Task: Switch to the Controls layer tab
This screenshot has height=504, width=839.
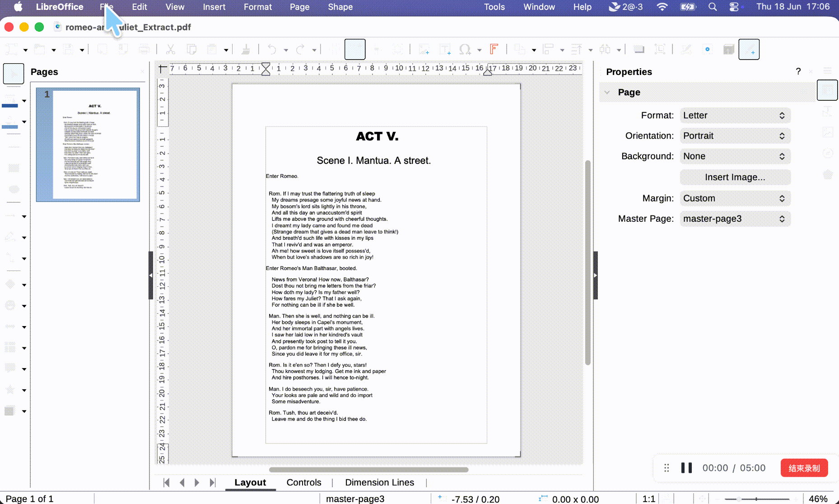Action: [304, 482]
